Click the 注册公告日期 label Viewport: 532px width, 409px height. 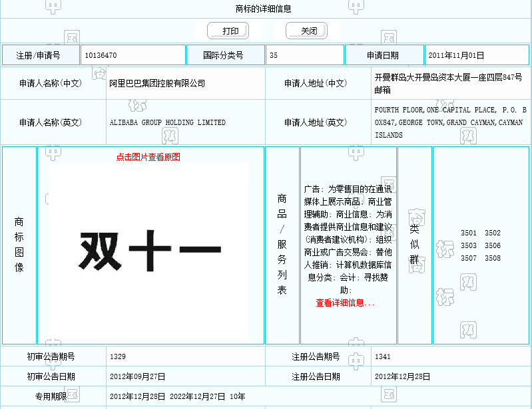click(x=316, y=376)
